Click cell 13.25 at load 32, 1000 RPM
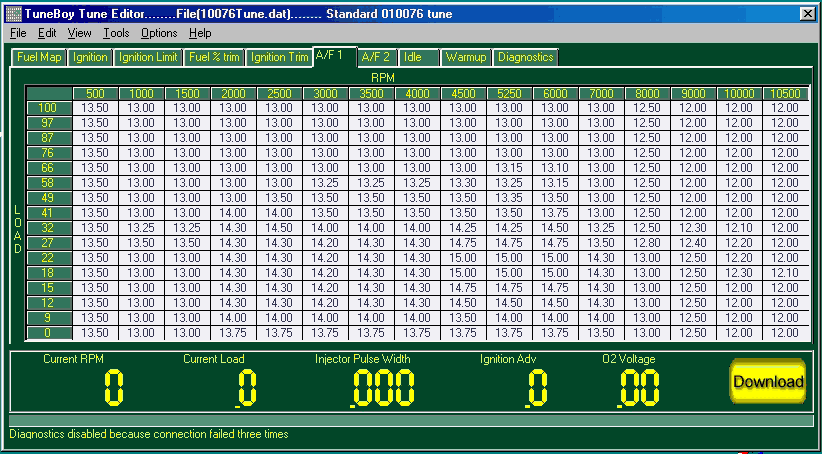 [x=141, y=229]
